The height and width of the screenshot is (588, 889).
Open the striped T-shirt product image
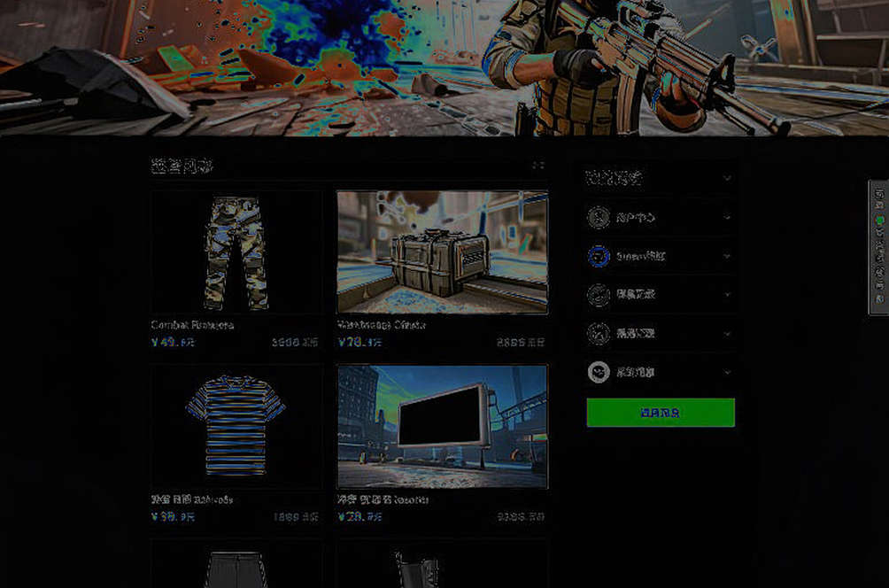(x=236, y=427)
